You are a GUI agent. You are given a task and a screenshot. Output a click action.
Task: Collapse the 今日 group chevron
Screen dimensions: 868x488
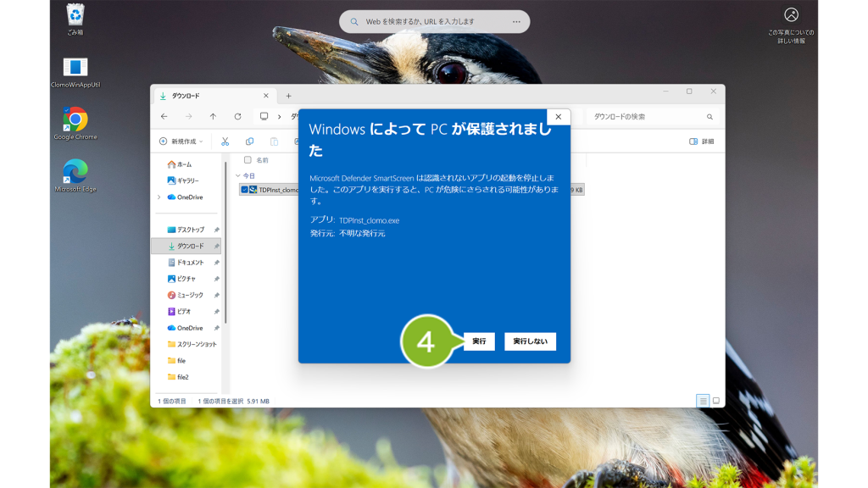(238, 176)
